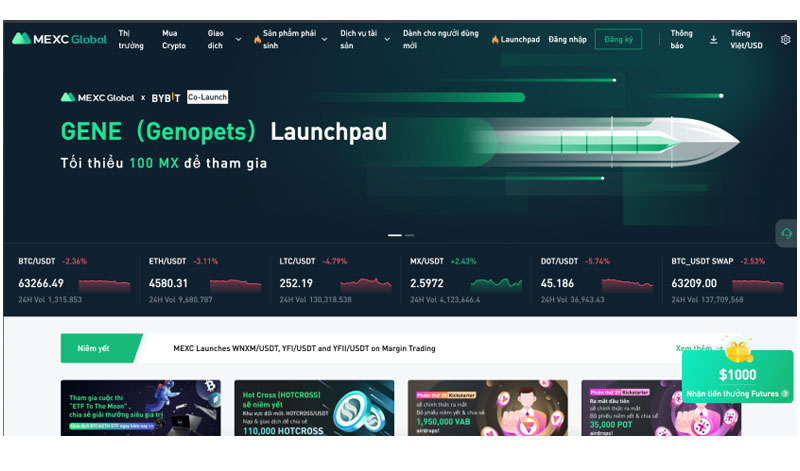Screen dimensions: 800x471
Task: Open the MX/USDT green mini chart
Action: click(496, 284)
